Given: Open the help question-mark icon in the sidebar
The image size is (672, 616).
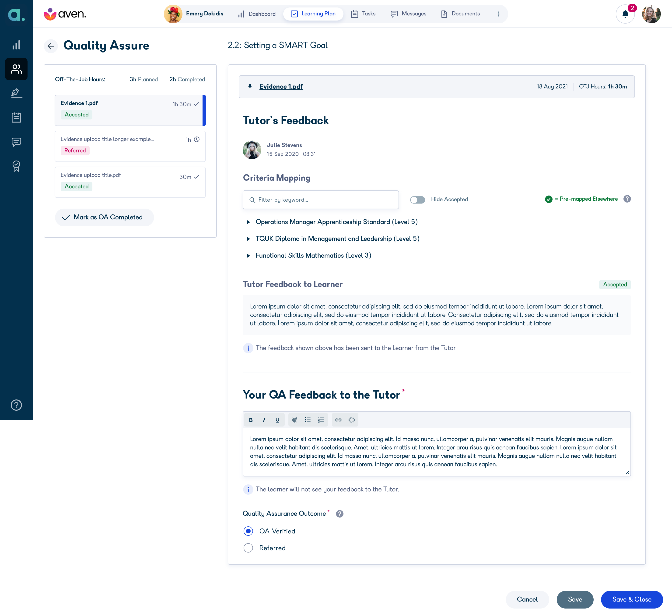Looking at the screenshot, I should 16,405.
